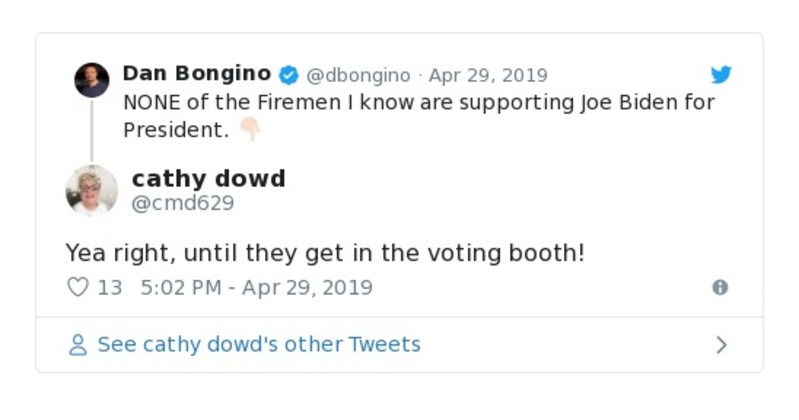Click the 13 likes count
The height and width of the screenshot is (420, 799).
110,288
